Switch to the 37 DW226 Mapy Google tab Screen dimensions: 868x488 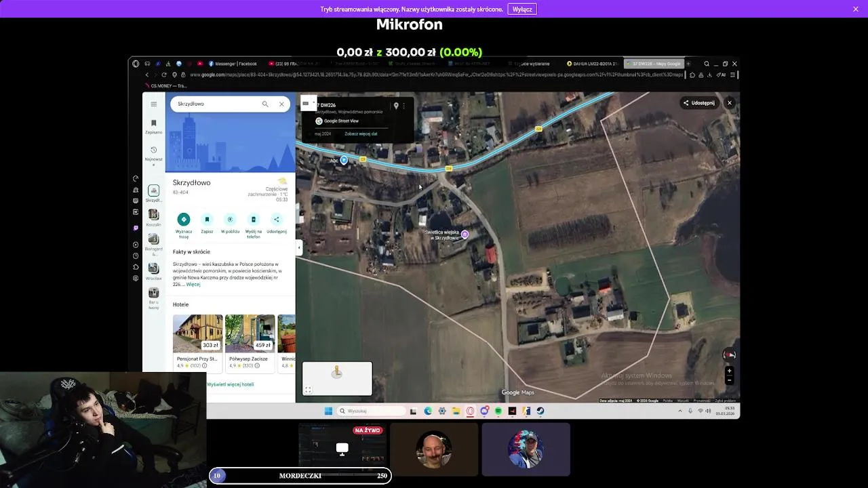click(653, 64)
